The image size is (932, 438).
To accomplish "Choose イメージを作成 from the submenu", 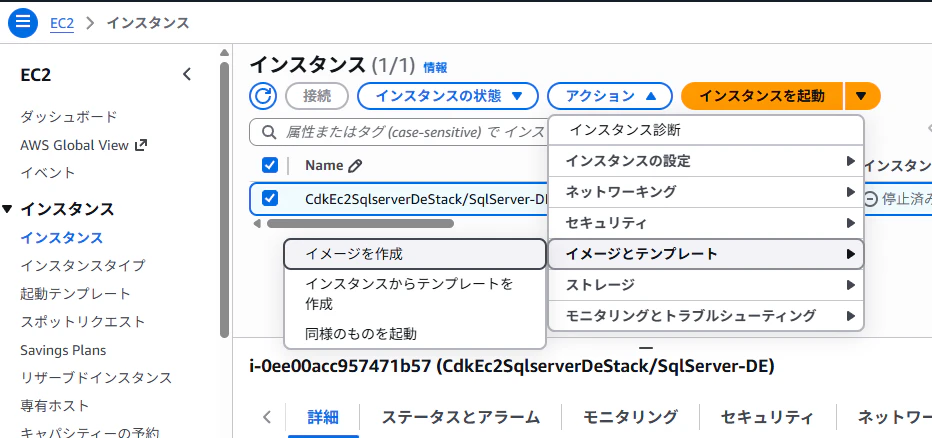I will point(415,254).
